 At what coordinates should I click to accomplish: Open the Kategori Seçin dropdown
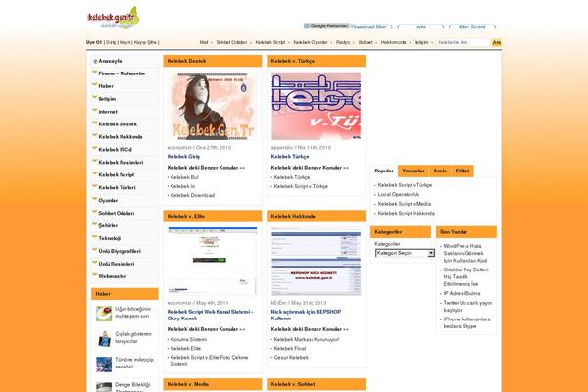click(x=405, y=253)
